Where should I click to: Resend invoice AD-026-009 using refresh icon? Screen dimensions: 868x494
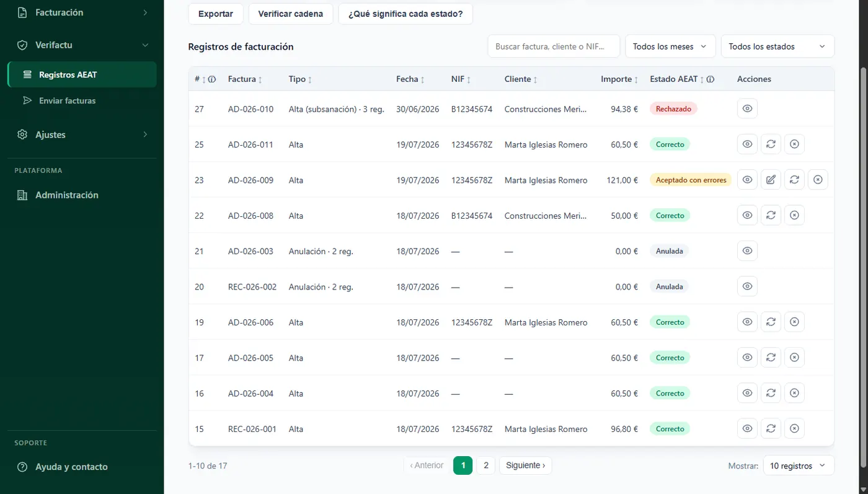click(x=794, y=180)
